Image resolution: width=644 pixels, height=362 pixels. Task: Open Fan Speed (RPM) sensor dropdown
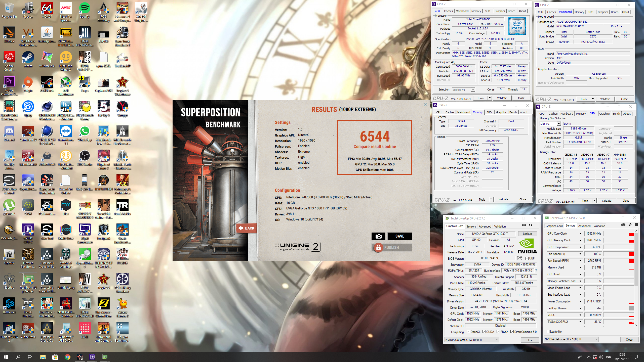pos(580,261)
